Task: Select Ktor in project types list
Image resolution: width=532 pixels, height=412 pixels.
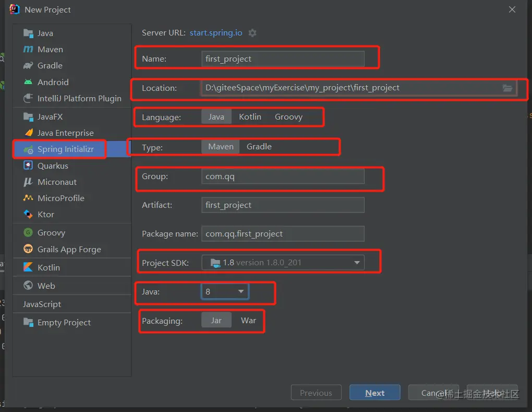Action: (72, 214)
